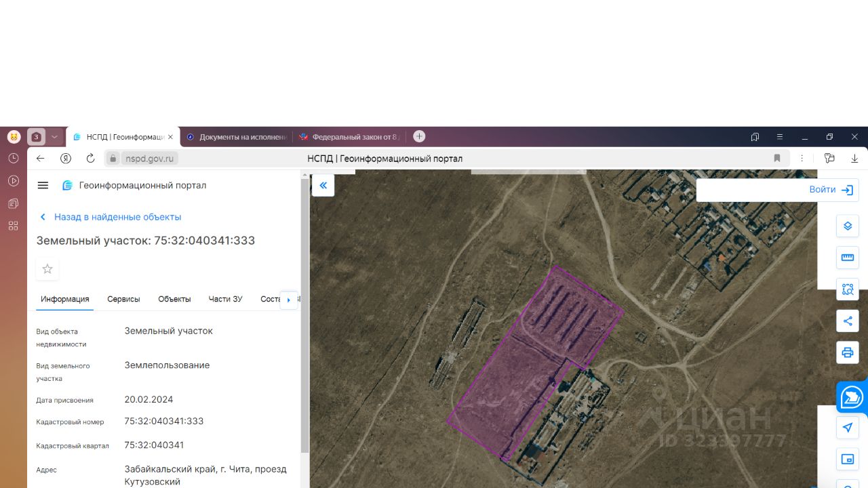This screenshot has width=868, height=488.
Task: Close the НСПД Геоинформационный tab
Action: click(171, 137)
